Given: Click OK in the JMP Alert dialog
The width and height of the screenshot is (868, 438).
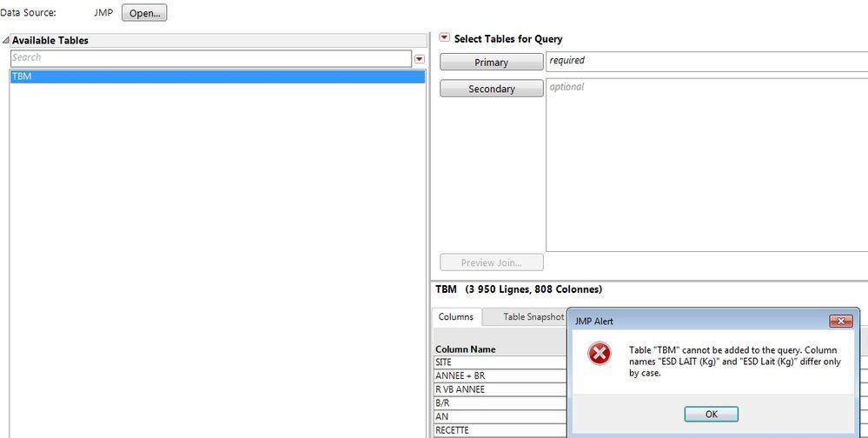Looking at the screenshot, I should (711, 415).
